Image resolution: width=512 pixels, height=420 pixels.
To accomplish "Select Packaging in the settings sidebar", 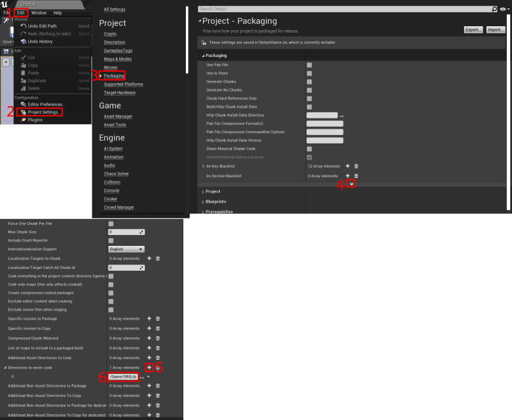I will click(x=114, y=76).
